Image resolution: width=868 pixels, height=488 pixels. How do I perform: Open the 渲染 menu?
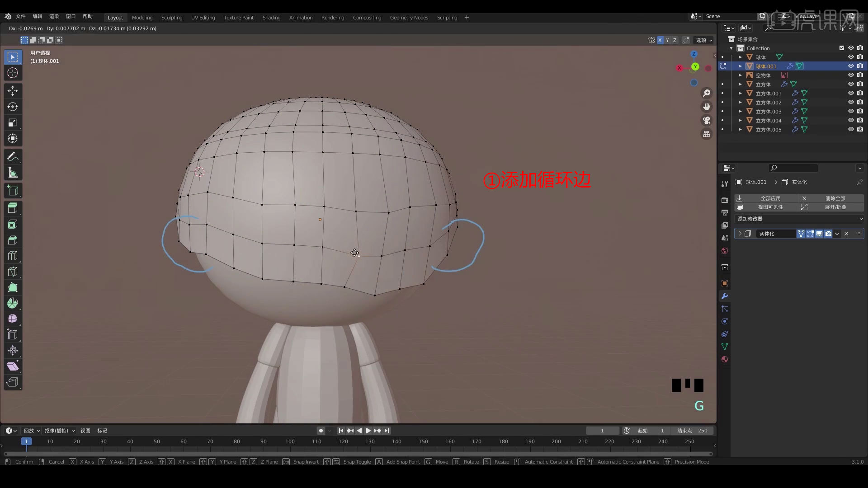tap(54, 16)
